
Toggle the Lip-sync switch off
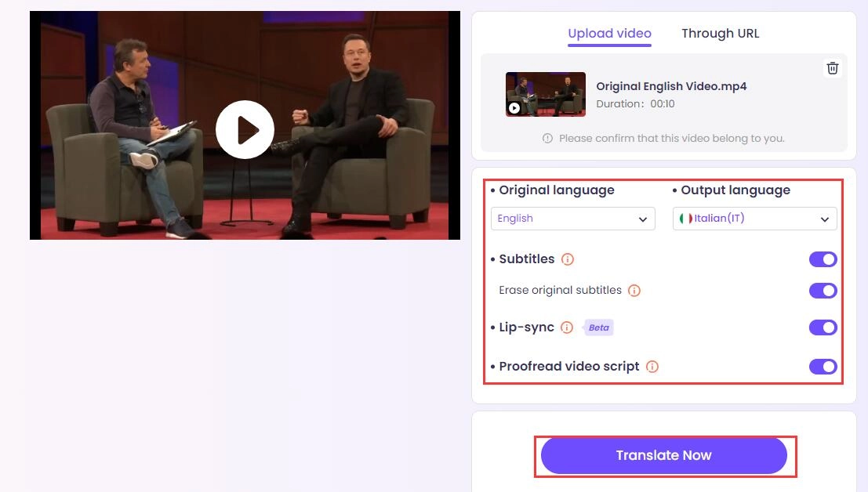point(823,327)
